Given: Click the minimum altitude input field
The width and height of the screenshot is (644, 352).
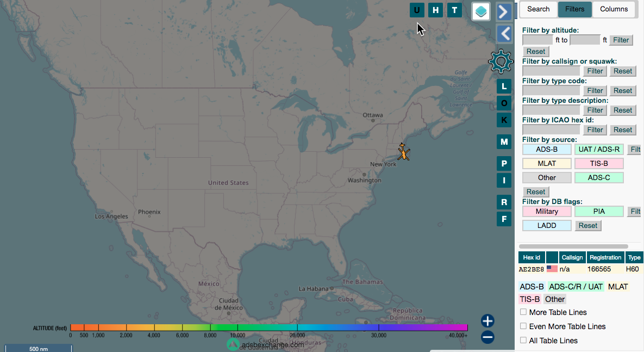Looking at the screenshot, I should (537, 40).
